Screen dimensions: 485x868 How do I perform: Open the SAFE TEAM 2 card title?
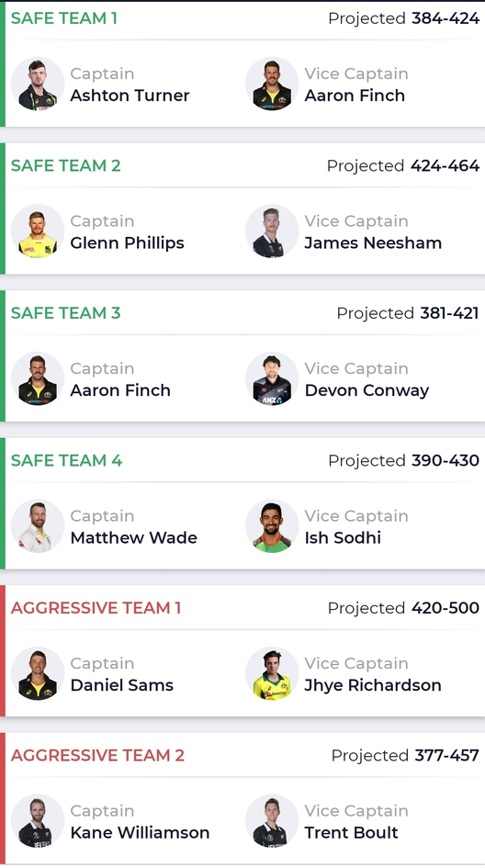point(66,165)
